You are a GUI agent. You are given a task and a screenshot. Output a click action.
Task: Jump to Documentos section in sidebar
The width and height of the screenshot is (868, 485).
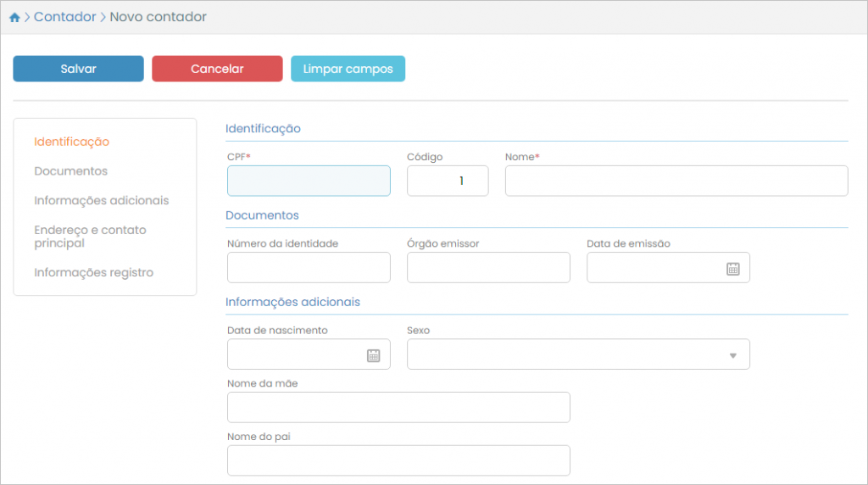[x=70, y=171]
